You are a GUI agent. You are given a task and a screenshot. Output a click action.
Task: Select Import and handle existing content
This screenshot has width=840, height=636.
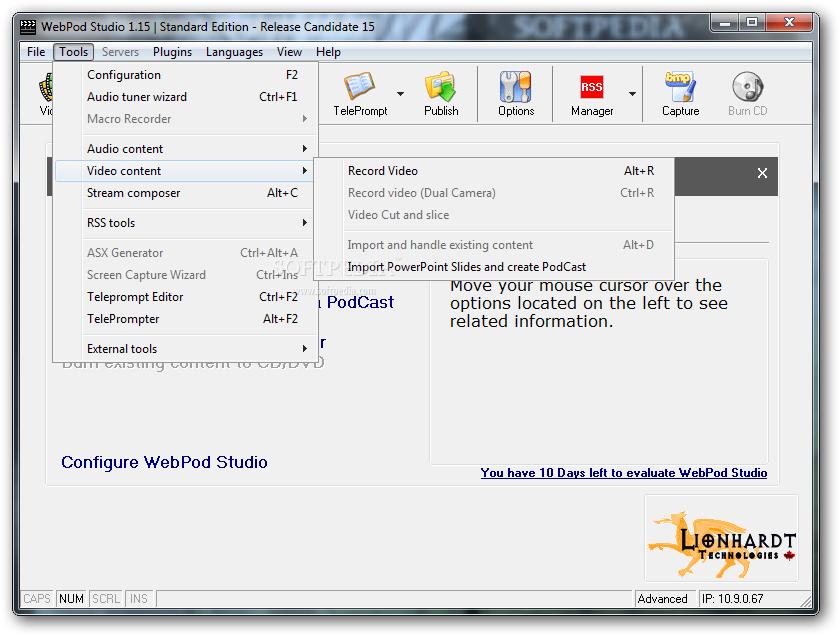pyautogui.click(x=493, y=245)
